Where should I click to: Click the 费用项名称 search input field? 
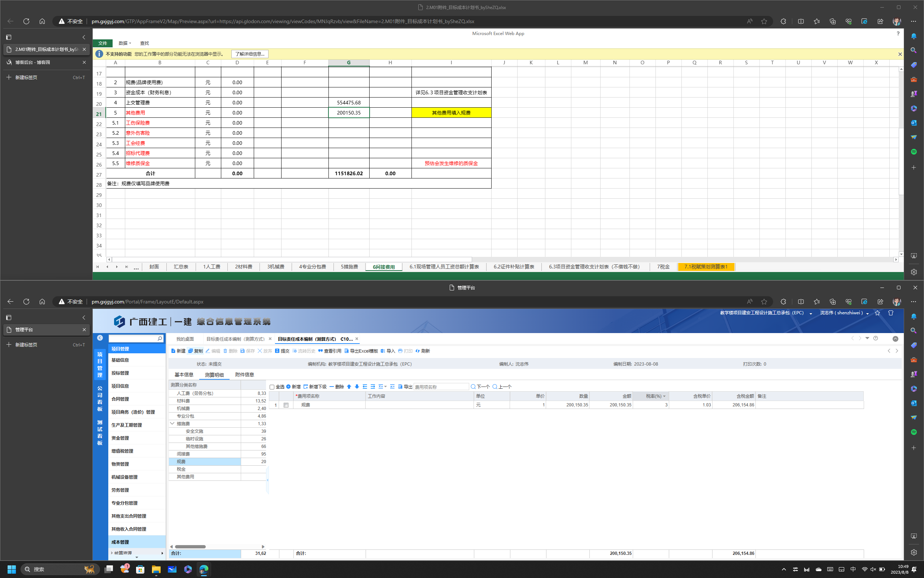pos(441,387)
